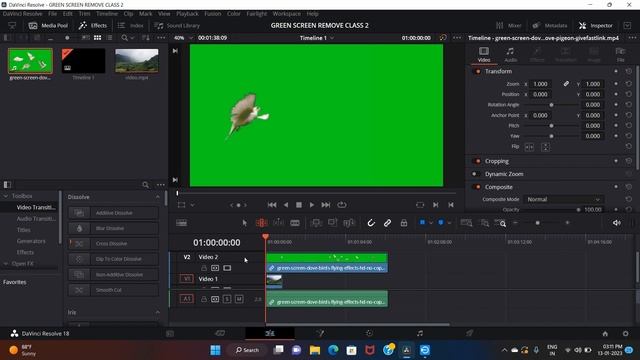Open the Fusion menu

point(212,13)
